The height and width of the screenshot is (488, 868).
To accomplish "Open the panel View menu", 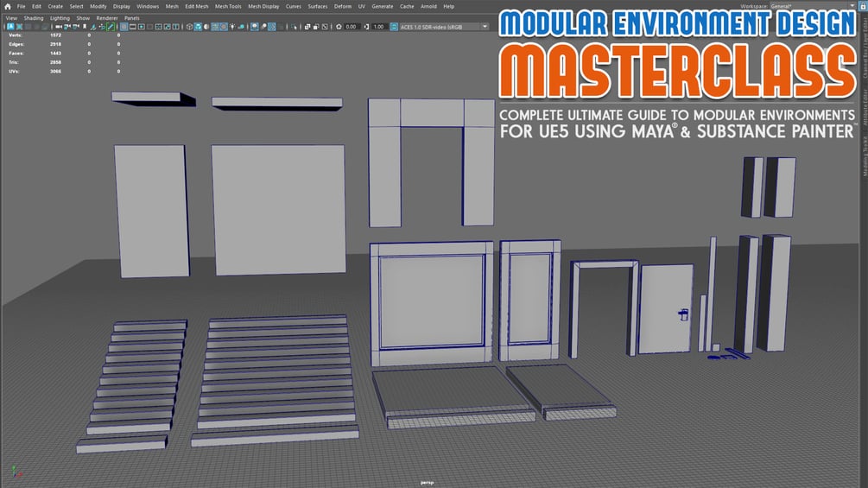I will coord(11,18).
